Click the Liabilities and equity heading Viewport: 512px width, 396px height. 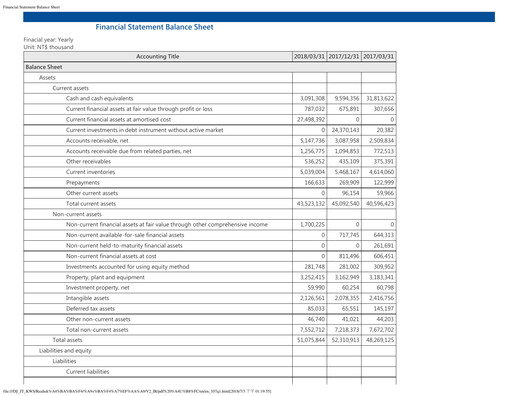65,351
